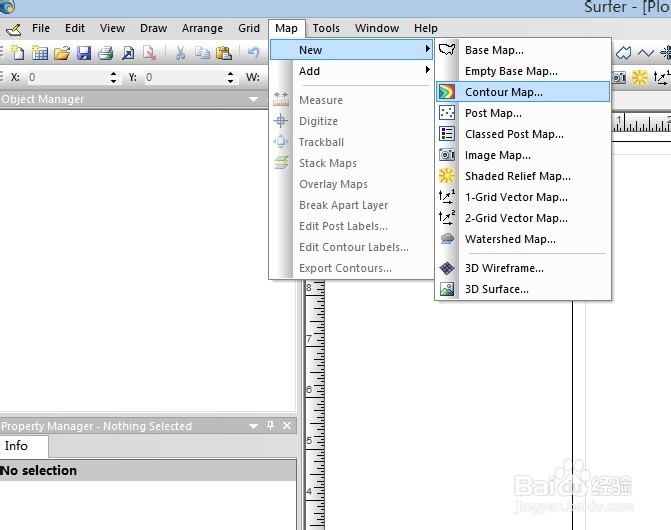The height and width of the screenshot is (530, 671).
Task: Open the Tools menu
Action: pyautogui.click(x=326, y=28)
